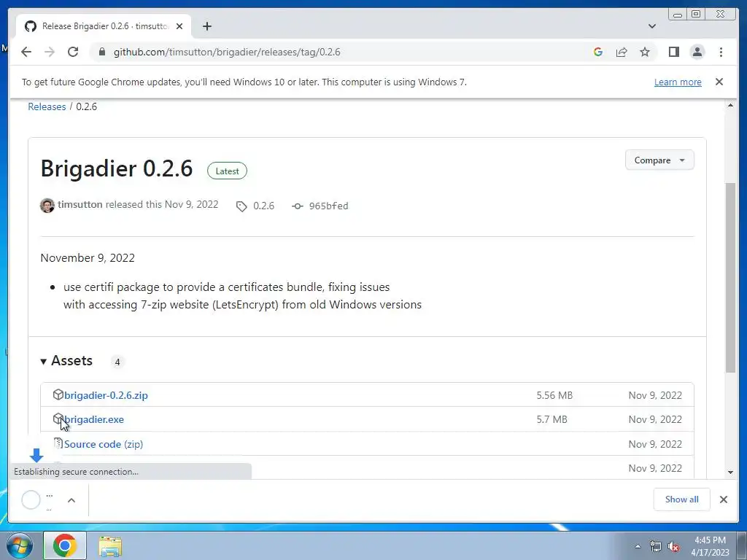Close the Release Brigadier tab
747x560 pixels.
[179, 26]
